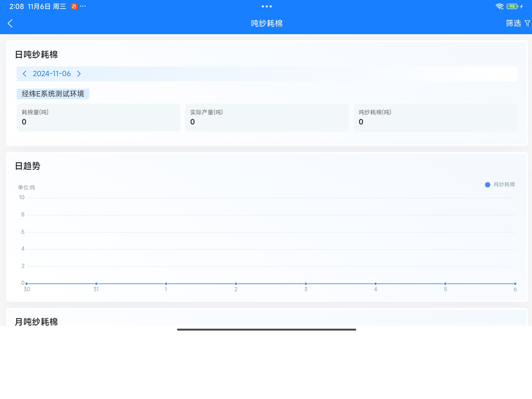This screenshot has height=399, width=532.
Task: Go to previous day before 2024-11-06
Action: (x=24, y=74)
